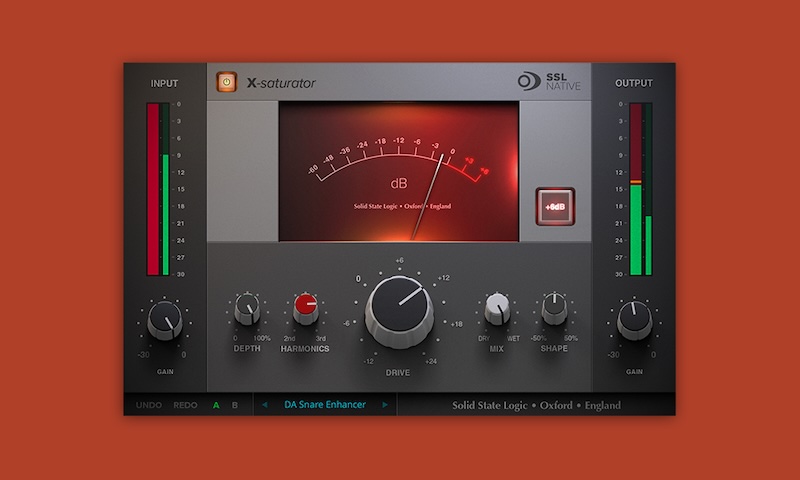Open the DA Snare Enhancer preset menu
This screenshot has width=800, height=480.
(325, 405)
